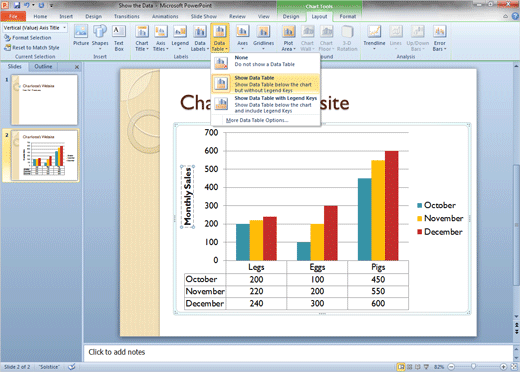Select slide 1 thumbnail
Viewport: 520px width, 372px height.
point(44,100)
